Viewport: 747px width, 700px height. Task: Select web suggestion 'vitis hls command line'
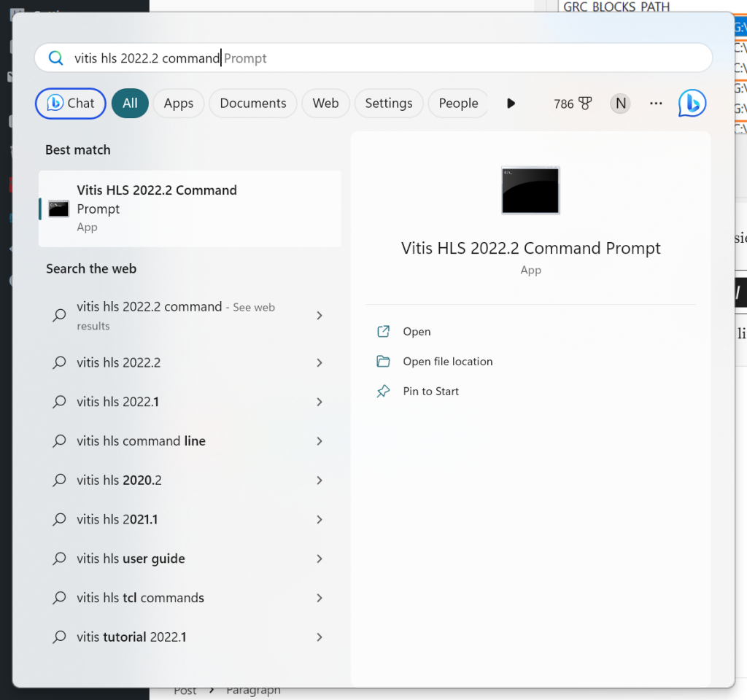click(190, 441)
